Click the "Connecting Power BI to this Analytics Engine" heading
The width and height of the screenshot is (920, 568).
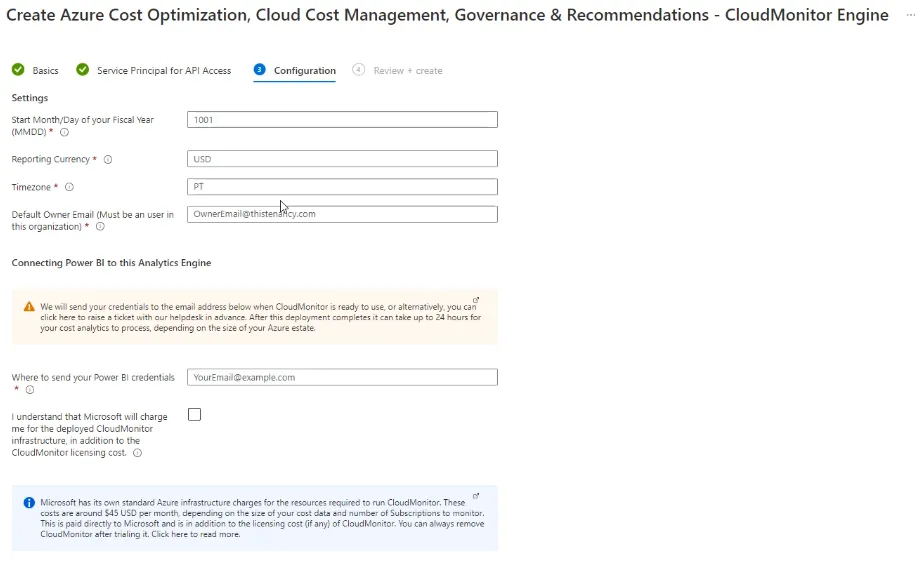(x=111, y=263)
